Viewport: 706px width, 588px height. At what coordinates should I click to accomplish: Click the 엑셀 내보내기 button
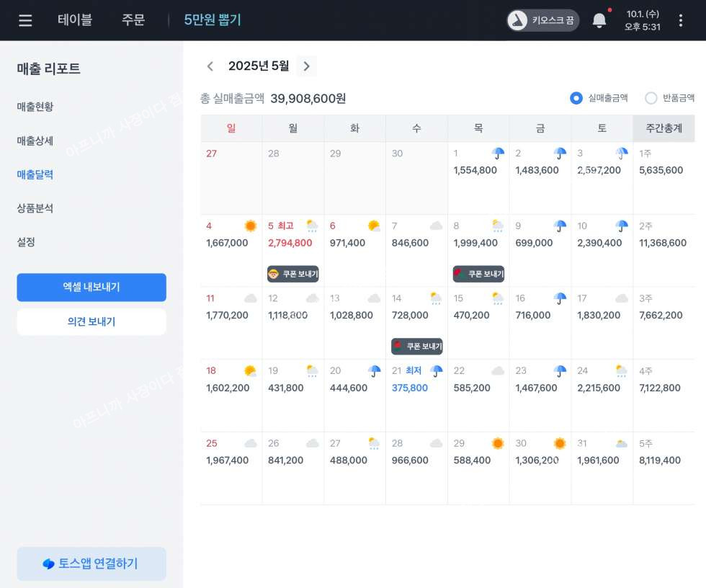[x=91, y=287]
